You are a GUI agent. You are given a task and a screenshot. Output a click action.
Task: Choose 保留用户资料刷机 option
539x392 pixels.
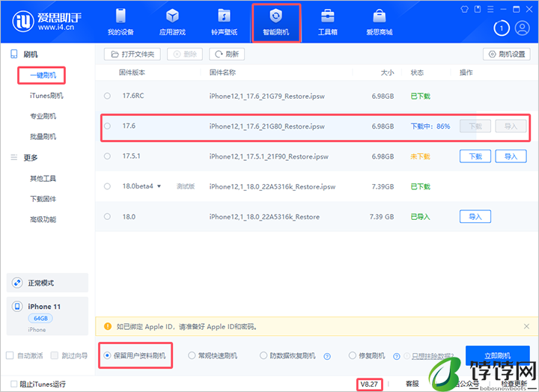pyautogui.click(x=135, y=355)
